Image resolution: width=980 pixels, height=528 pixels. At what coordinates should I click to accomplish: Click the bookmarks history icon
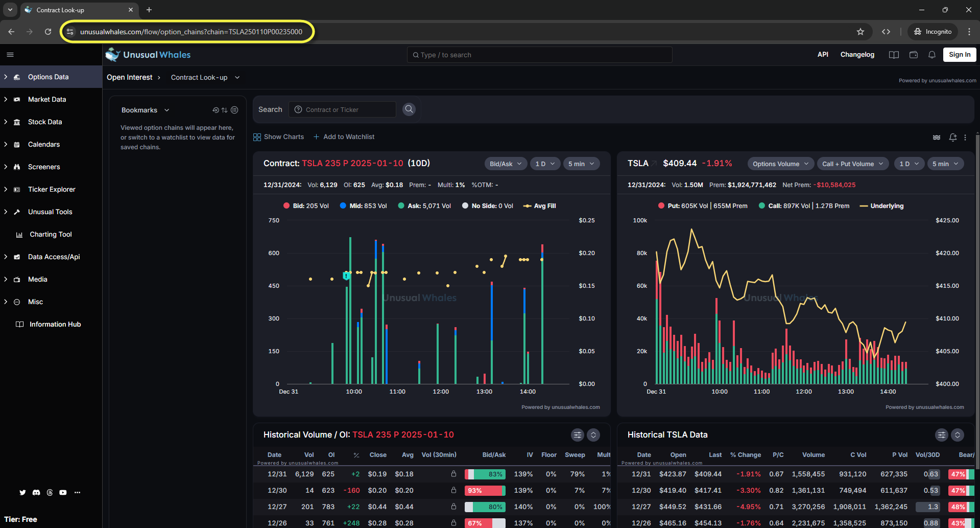tap(216, 110)
